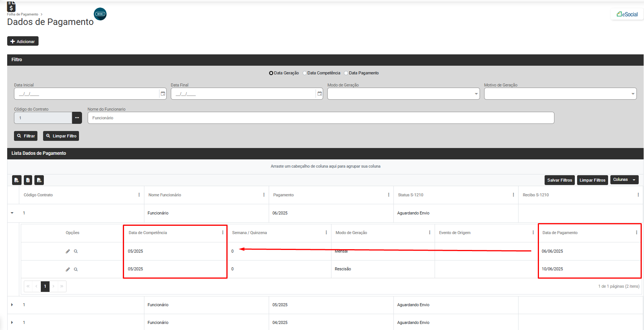This screenshot has width=644, height=330.
Task: Export the list as PDF
Action: click(x=17, y=180)
